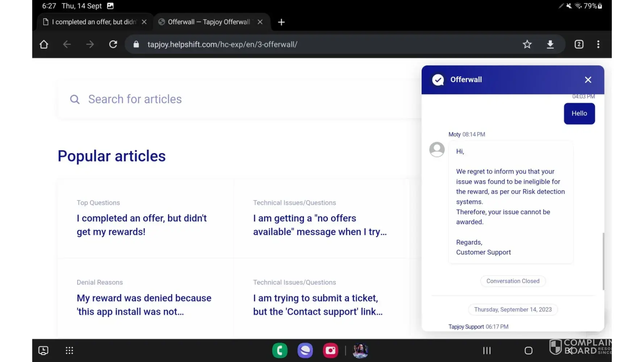Open a new browser tab
Viewport: 644px width, 362px height.
pyautogui.click(x=281, y=22)
